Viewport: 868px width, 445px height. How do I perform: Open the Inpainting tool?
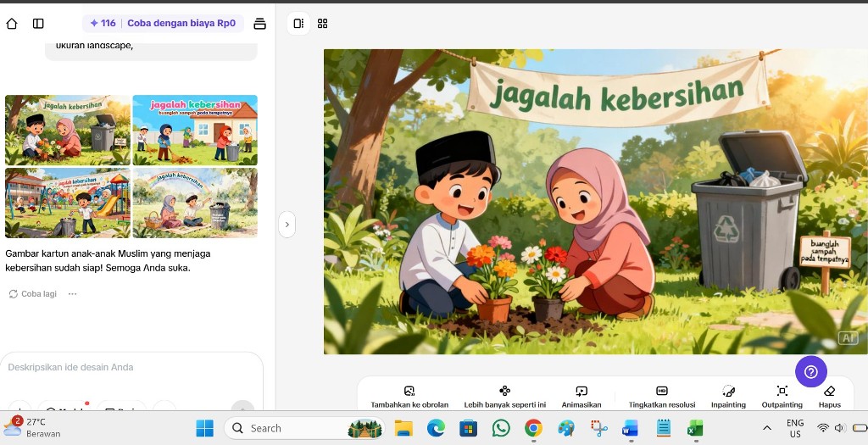[x=728, y=396]
